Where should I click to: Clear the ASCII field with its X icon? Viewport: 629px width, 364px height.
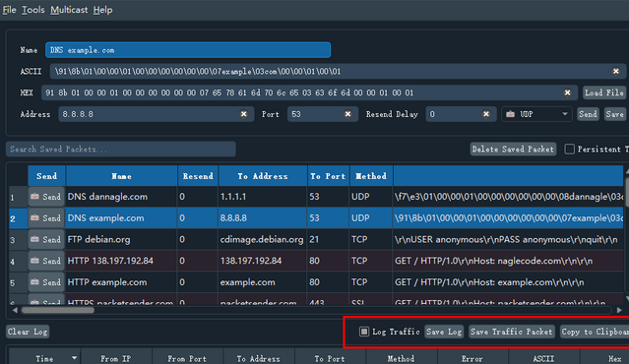616,72
